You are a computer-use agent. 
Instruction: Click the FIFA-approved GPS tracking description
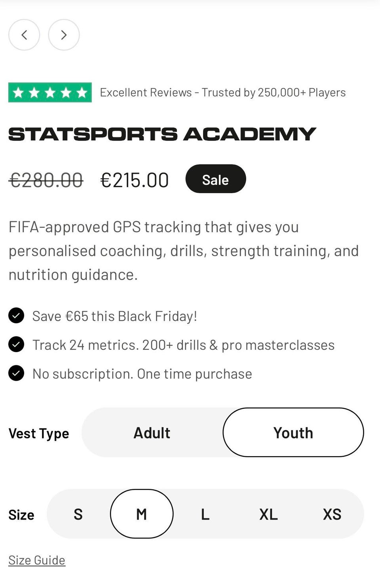(184, 250)
